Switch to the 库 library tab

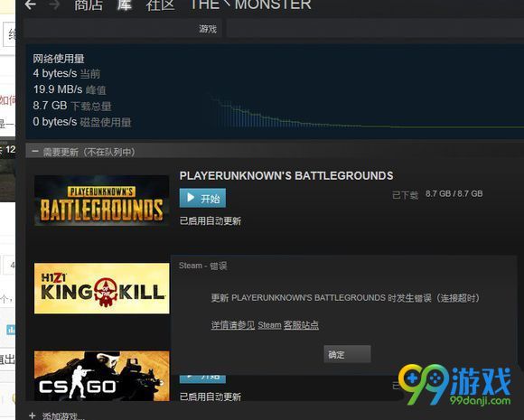pyautogui.click(x=125, y=5)
